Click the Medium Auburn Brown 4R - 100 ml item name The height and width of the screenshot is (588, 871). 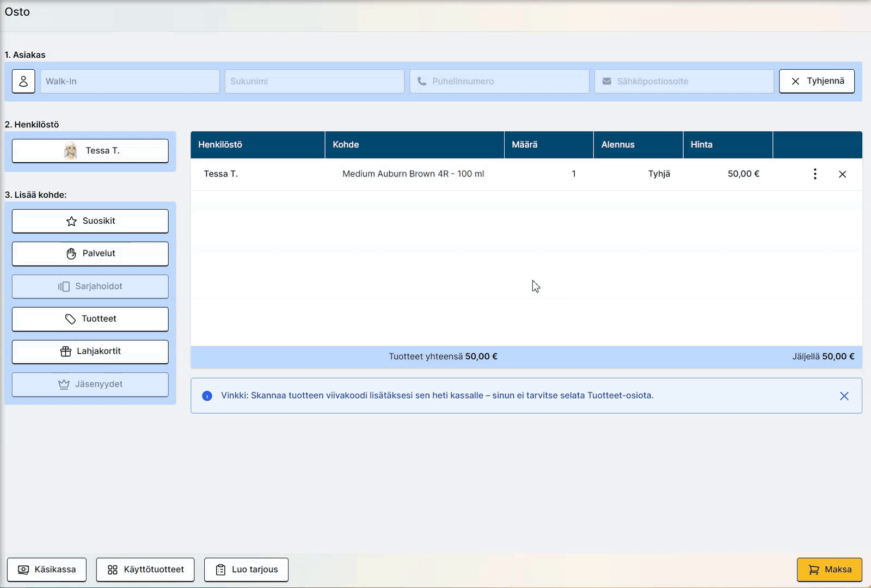pyautogui.click(x=413, y=174)
